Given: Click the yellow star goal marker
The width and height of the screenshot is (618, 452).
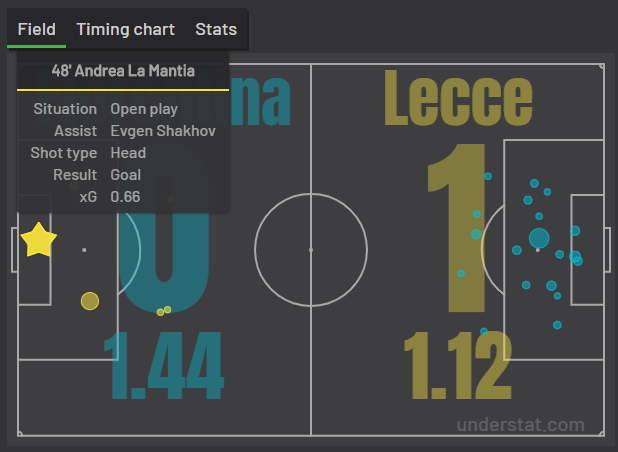Looking at the screenshot, I should [x=39, y=240].
